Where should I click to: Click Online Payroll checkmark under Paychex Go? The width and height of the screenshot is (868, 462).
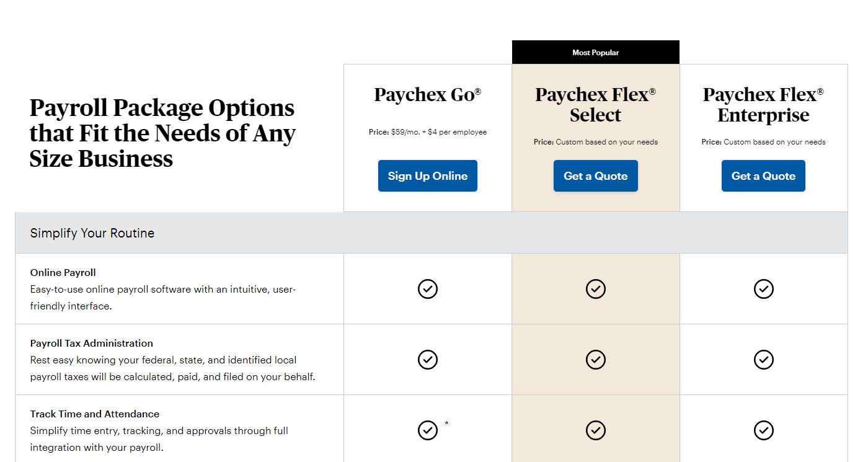(x=428, y=289)
